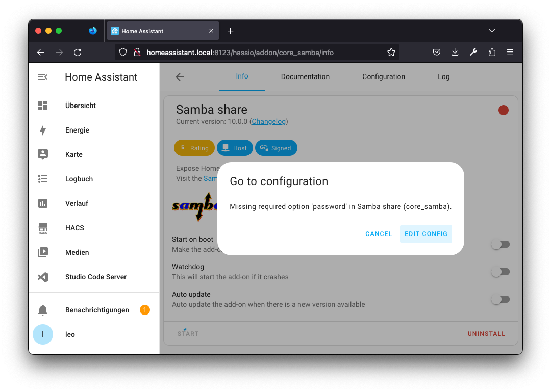Click EDIT CONFIG in the dialog
The image size is (551, 392).
pyautogui.click(x=426, y=234)
